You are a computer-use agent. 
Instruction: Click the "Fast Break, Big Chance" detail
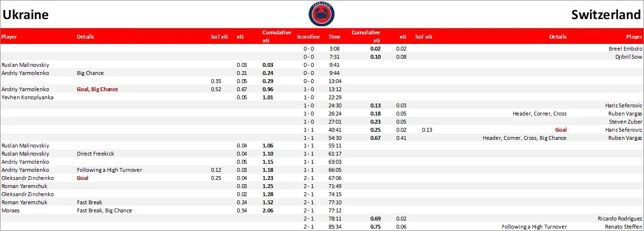104,210
